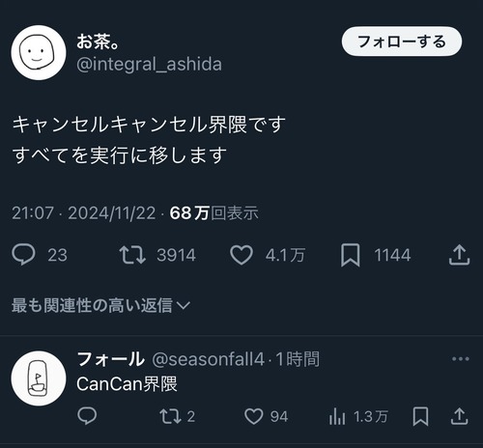This screenshot has width=483, height=448.
Task: Bookmark the reply from フォール
Action: 420,416
